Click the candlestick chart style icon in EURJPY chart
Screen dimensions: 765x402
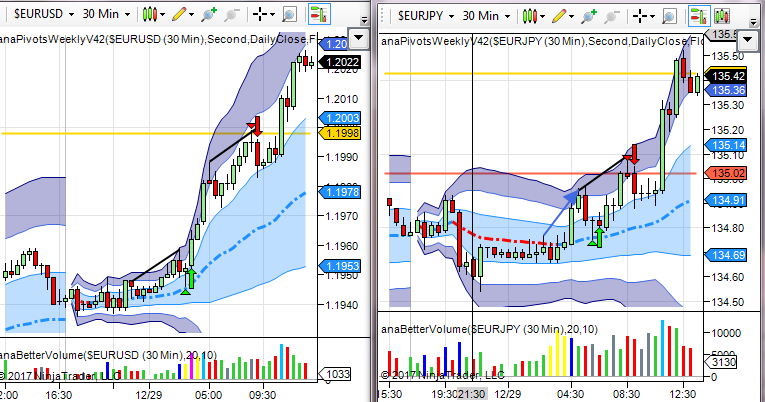pos(529,17)
